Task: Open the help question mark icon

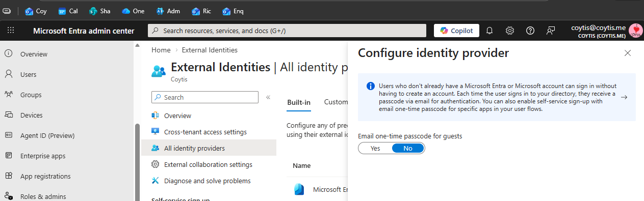Action: [x=530, y=31]
